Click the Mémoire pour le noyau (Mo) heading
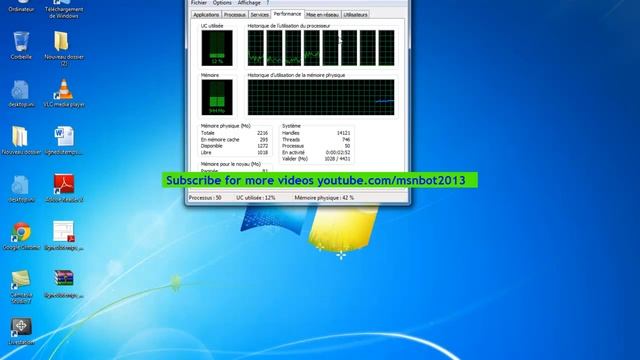640x360 pixels. click(x=231, y=164)
